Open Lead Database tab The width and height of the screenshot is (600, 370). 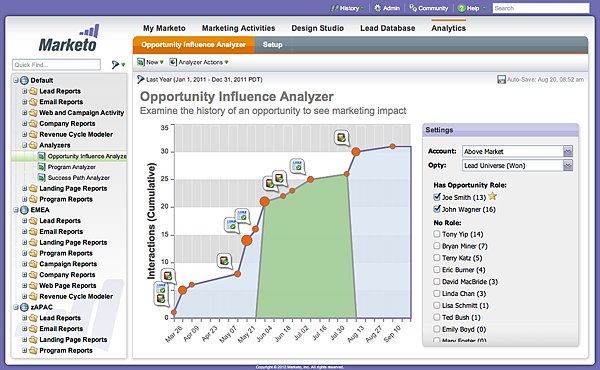[x=388, y=28]
